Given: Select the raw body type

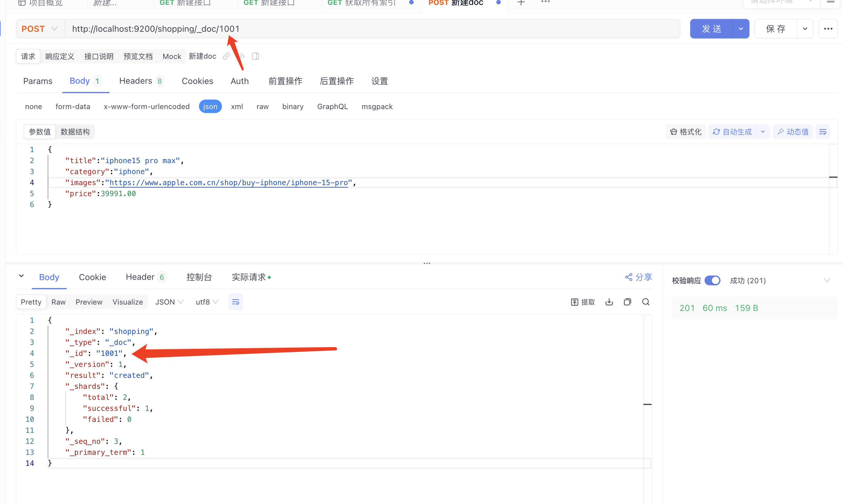Looking at the screenshot, I should point(263,107).
